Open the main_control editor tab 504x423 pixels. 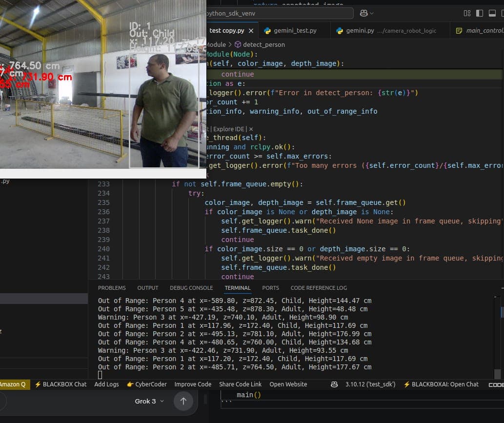click(480, 31)
